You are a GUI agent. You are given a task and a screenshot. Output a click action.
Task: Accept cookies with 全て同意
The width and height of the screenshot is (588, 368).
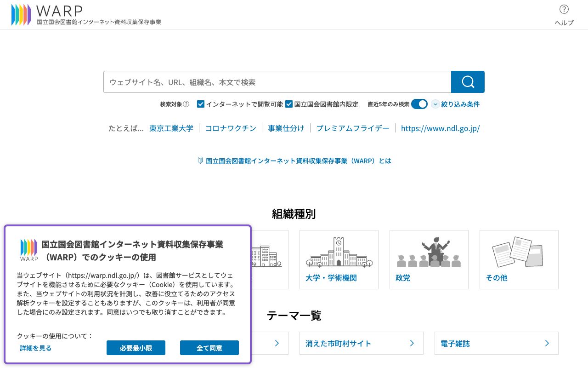(x=209, y=348)
